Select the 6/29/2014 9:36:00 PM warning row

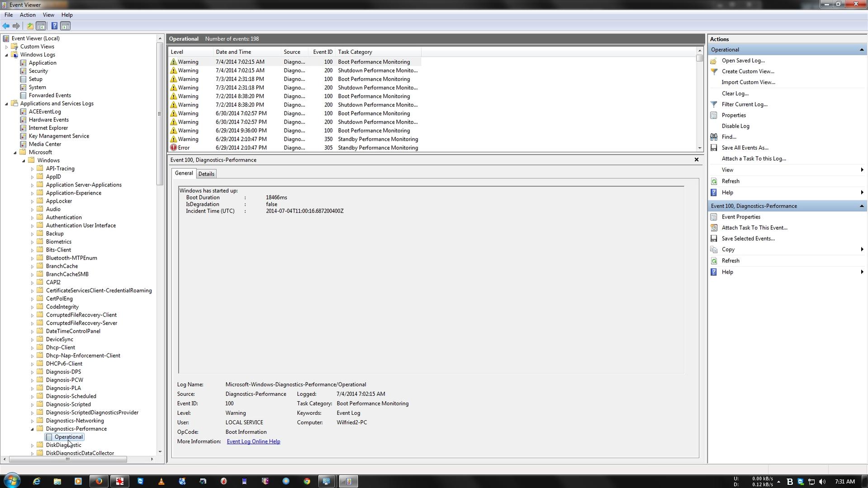(294, 131)
